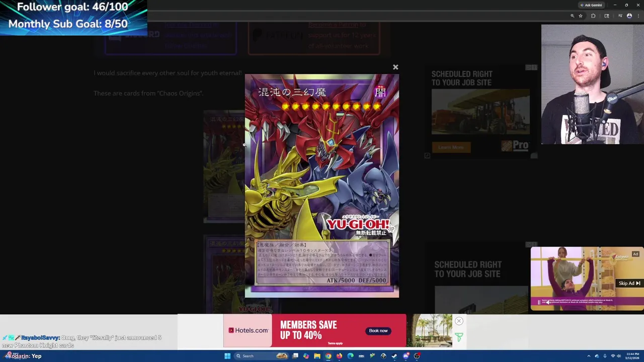Click the icon between extensions and media controls
The image size is (644, 362).
607,16
